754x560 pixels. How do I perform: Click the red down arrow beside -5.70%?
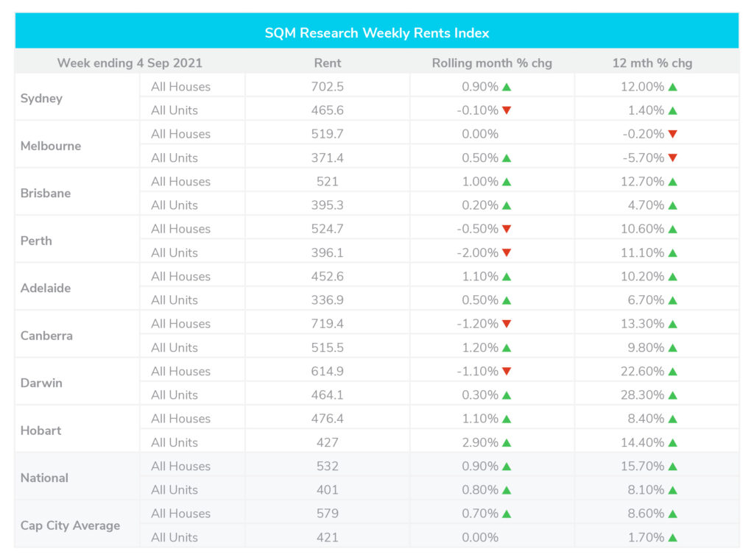point(672,158)
